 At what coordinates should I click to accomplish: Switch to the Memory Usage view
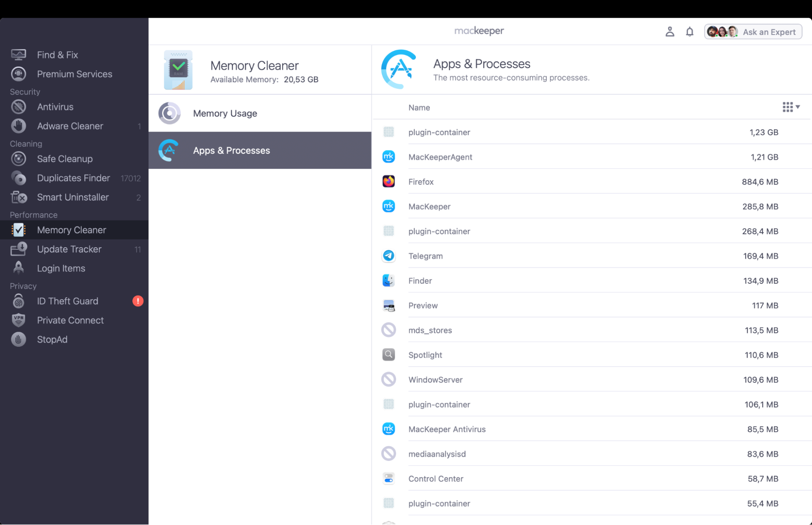pyautogui.click(x=225, y=113)
